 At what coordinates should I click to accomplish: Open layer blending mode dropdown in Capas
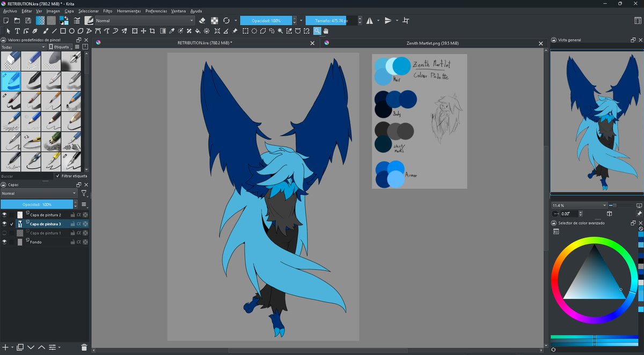click(39, 193)
